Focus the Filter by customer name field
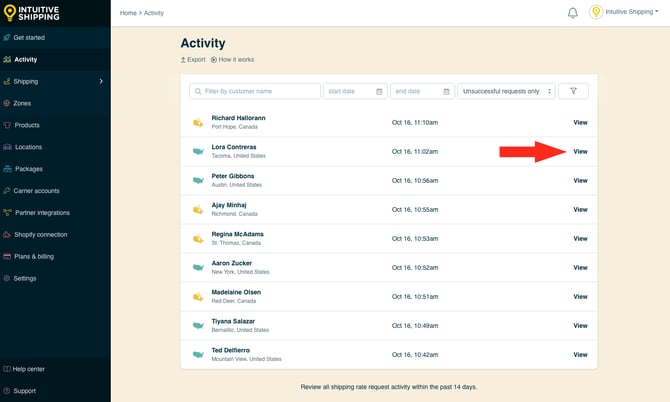This screenshot has height=402, width=670. (255, 91)
